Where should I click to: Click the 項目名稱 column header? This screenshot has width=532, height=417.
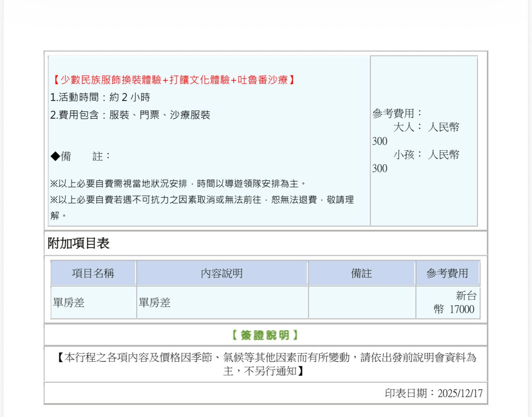93,273
